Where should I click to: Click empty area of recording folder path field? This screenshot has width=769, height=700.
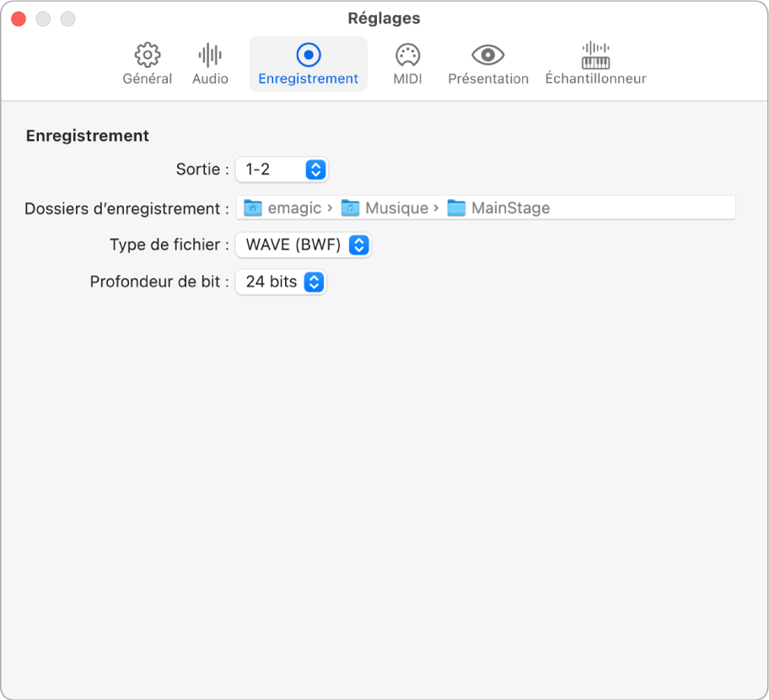point(649,208)
